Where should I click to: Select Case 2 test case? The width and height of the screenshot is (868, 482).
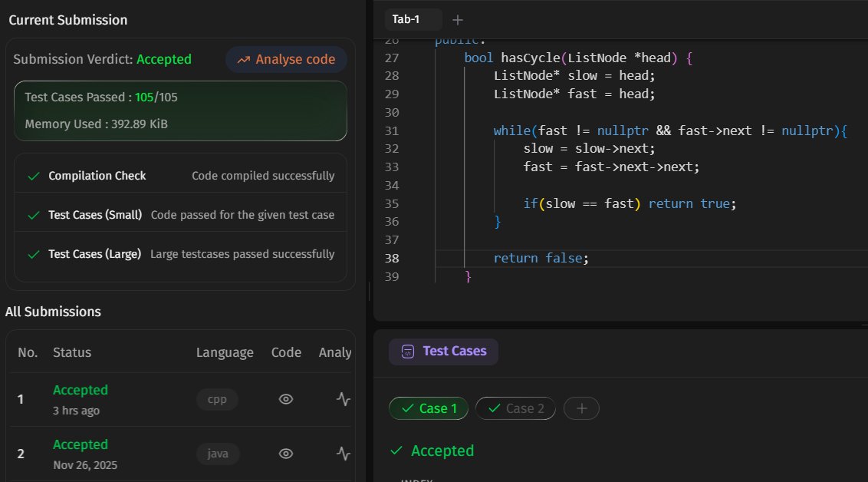515,408
